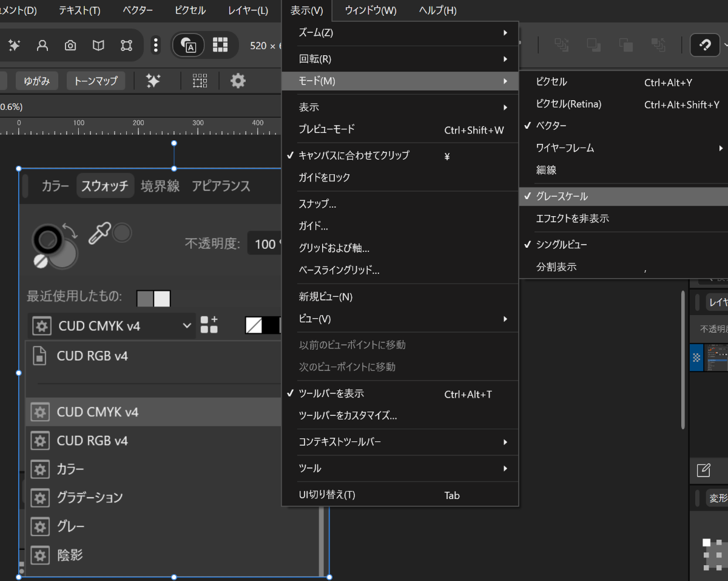Click the Layers panel vertical scrollbar
Image resolution: width=728 pixels, height=581 pixels.
(683, 360)
